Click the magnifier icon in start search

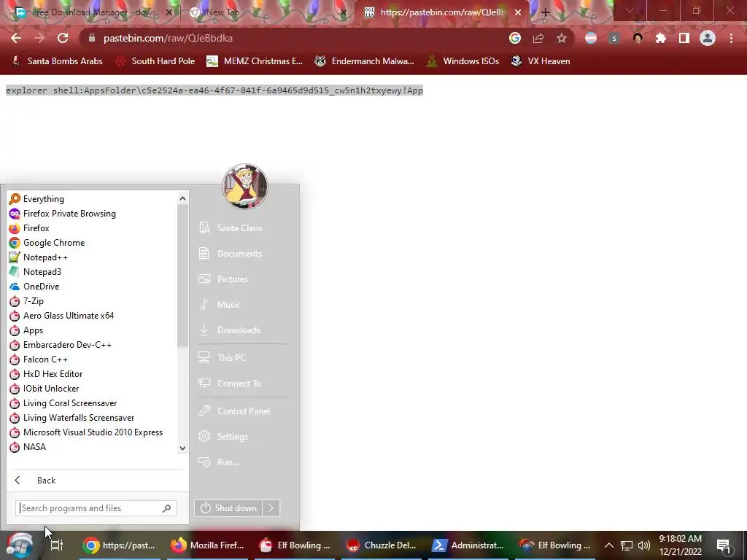pos(167,508)
